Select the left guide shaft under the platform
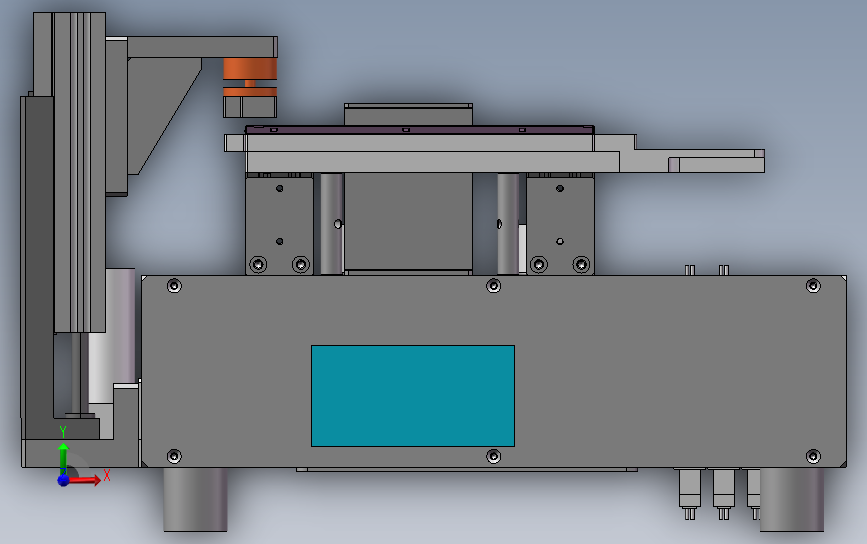This screenshot has height=544, width=867. pyautogui.click(x=332, y=223)
